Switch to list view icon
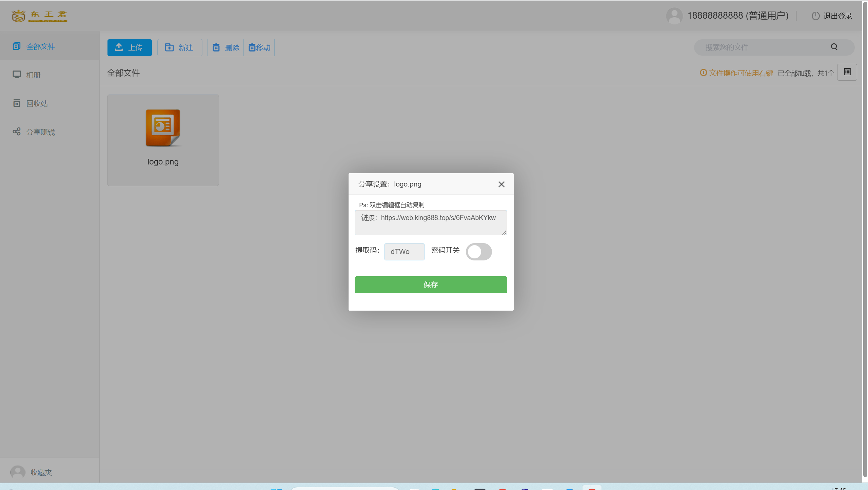Screen dimensions: 868x490 [847, 72]
